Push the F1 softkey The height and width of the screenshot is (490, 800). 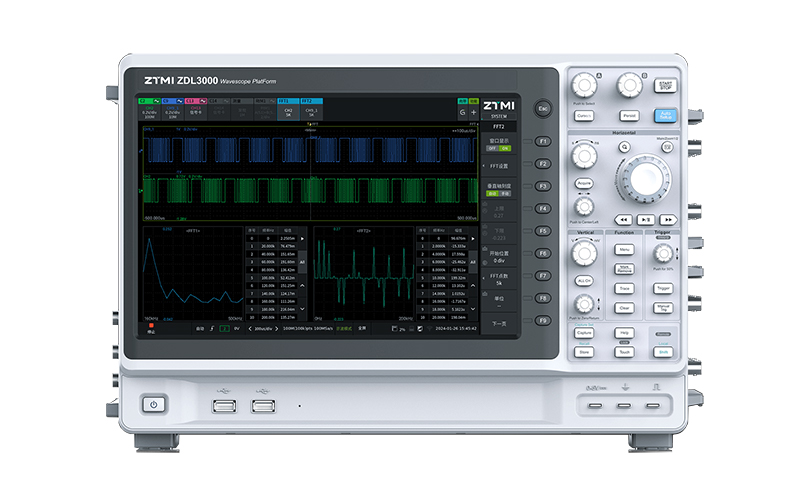point(543,141)
